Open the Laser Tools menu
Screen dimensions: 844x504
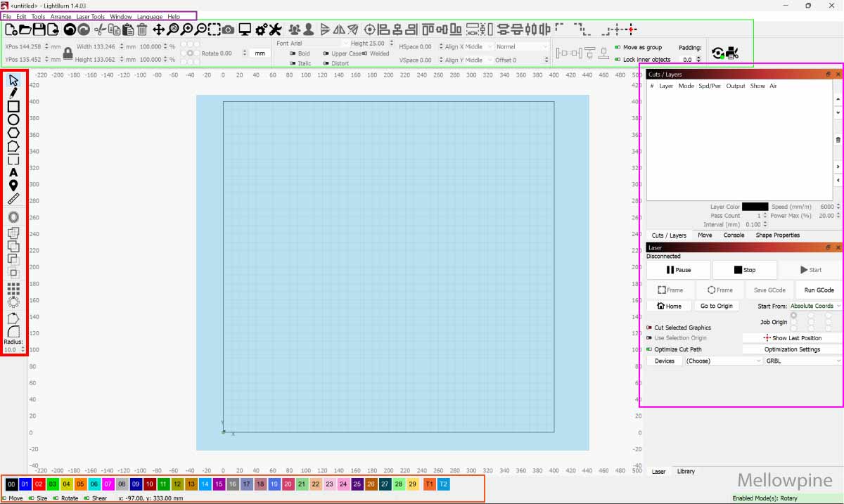[x=90, y=17]
